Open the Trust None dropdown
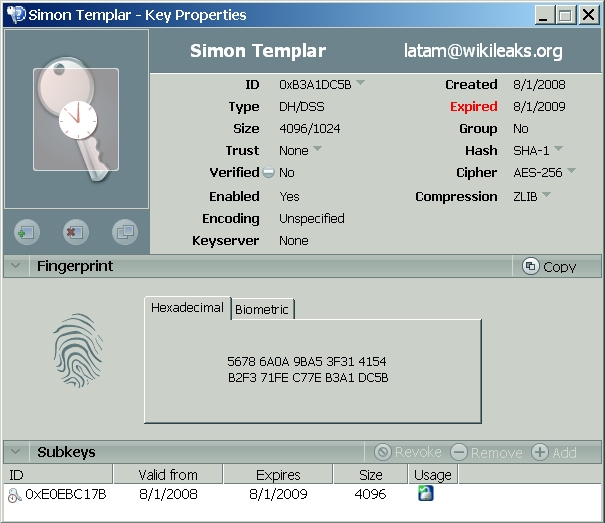The image size is (605, 523). tap(317, 149)
